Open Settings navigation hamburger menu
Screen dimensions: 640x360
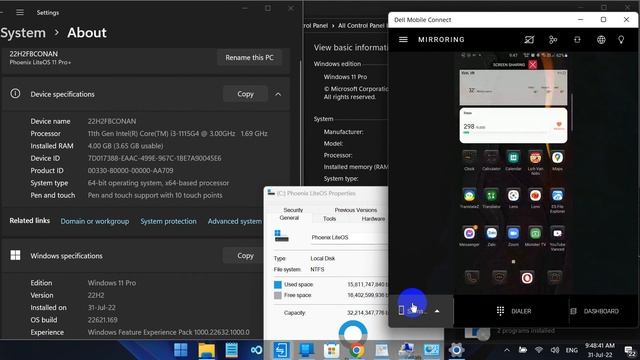coord(20,13)
